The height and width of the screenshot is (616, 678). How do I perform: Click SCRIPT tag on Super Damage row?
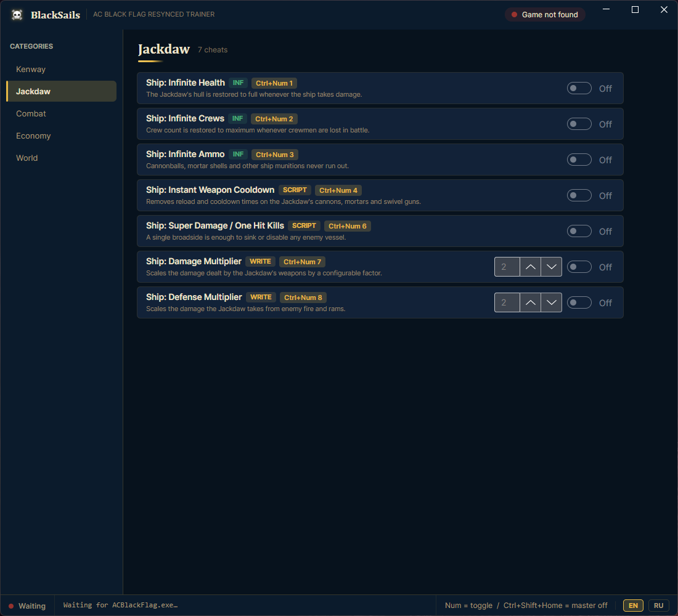[x=304, y=225]
